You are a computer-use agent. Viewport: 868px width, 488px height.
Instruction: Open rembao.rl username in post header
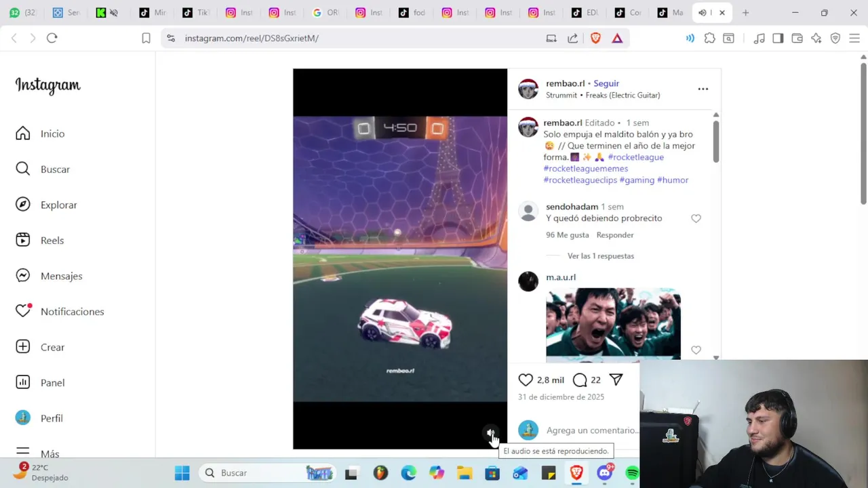click(x=565, y=83)
